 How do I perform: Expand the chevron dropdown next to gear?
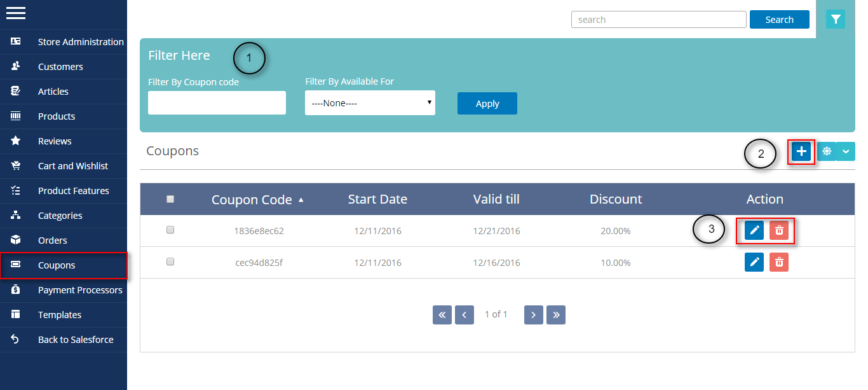[x=846, y=151]
